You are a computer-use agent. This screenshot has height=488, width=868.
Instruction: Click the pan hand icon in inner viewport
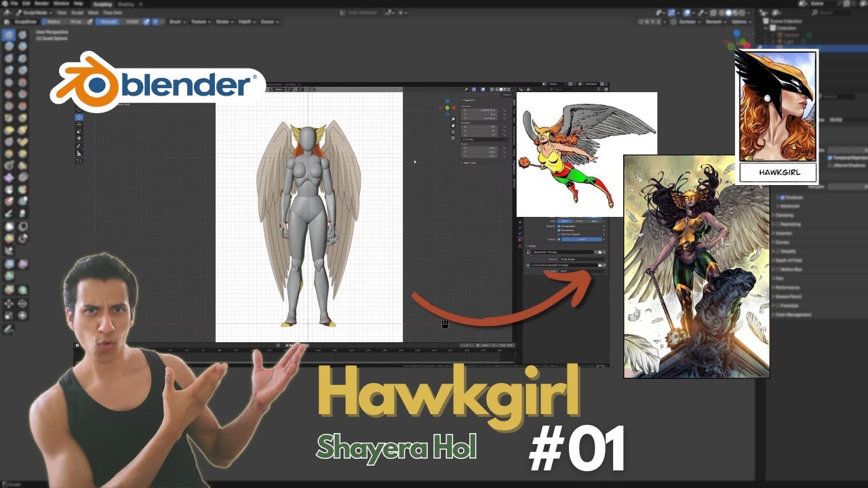(x=453, y=125)
